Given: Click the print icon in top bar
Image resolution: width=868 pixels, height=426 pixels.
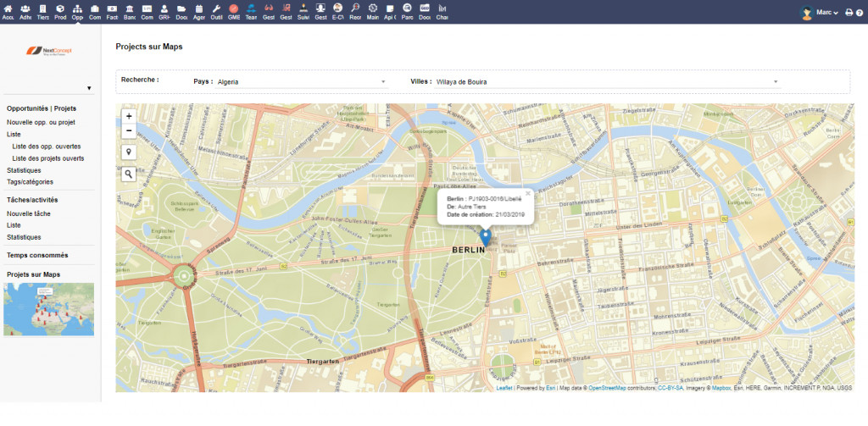Looking at the screenshot, I should (849, 13).
